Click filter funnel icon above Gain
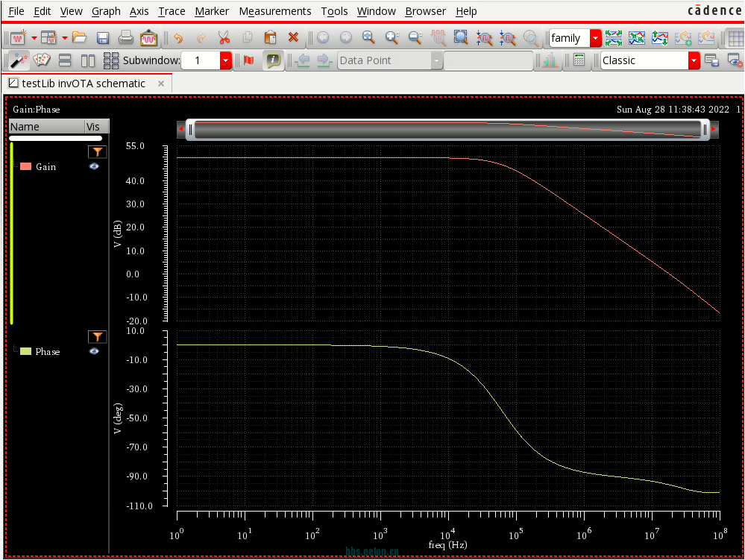This screenshot has height=560, width=745. pos(97,151)
